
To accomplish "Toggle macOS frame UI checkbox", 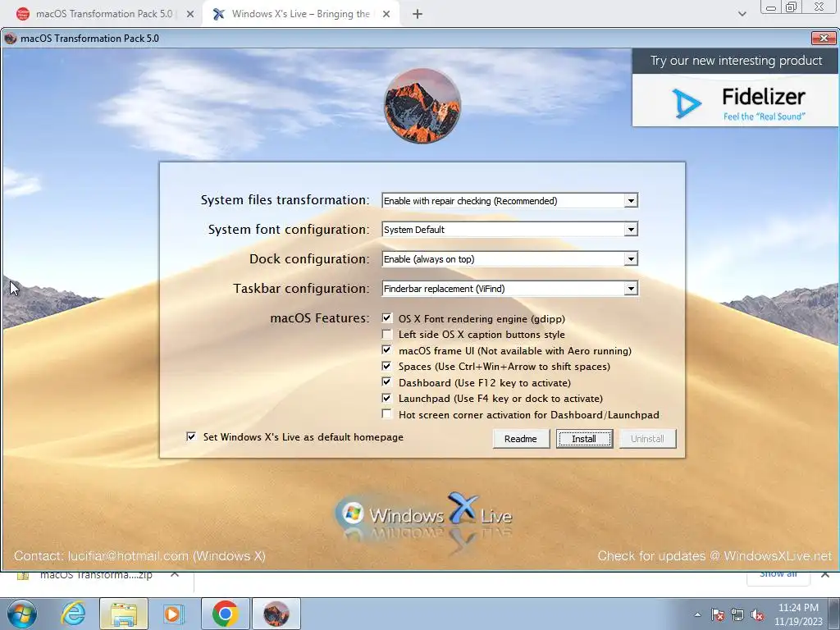I will (387, 350).
